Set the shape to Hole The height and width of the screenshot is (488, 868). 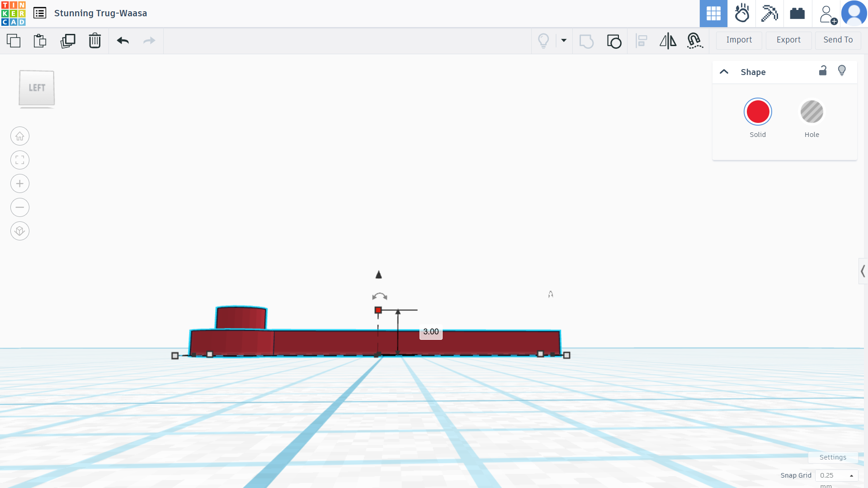click(x=812, y=112)
